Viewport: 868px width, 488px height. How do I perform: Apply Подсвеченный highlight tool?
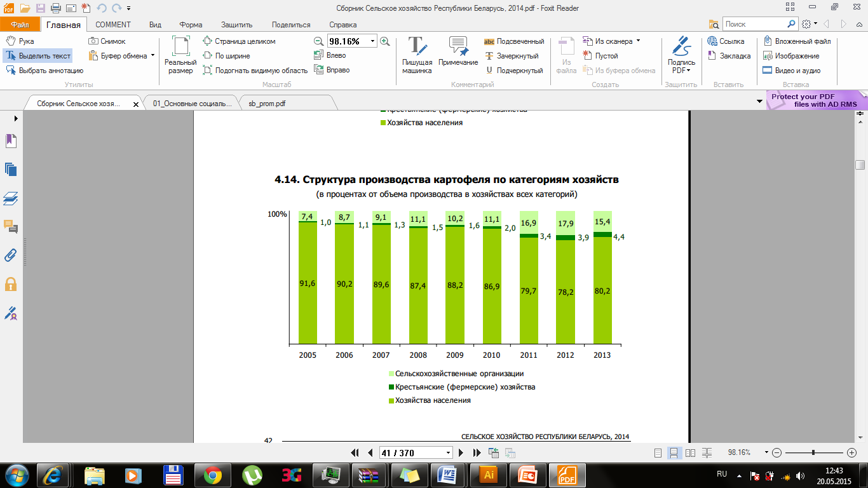514,41
